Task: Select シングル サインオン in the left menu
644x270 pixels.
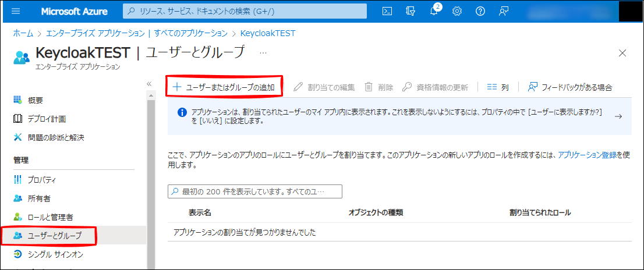Action: coord(55,254)
